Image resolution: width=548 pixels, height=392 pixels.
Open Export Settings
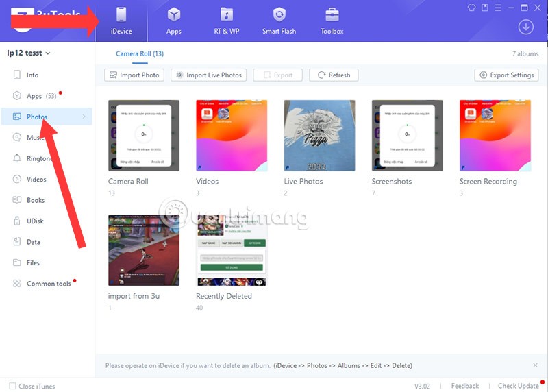click(x=506, y=75)
